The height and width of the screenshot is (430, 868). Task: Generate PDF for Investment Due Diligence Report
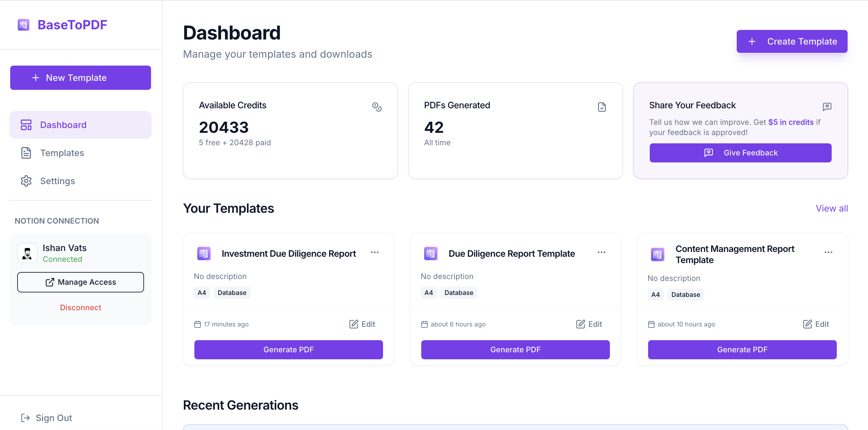pos(288,350)
